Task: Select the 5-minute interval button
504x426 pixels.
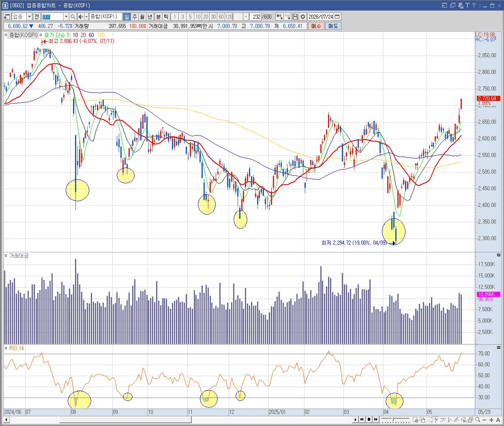Action: tap(190, 17)
